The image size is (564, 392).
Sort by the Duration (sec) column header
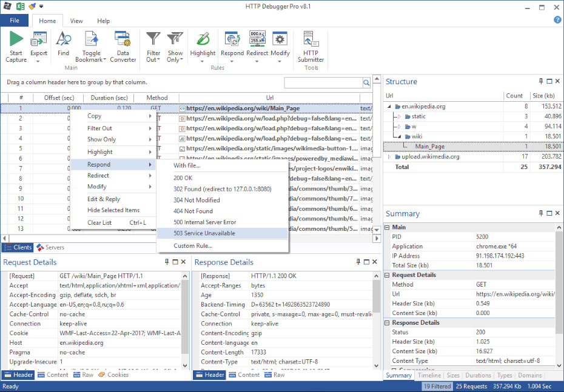[x=109, y=98]
